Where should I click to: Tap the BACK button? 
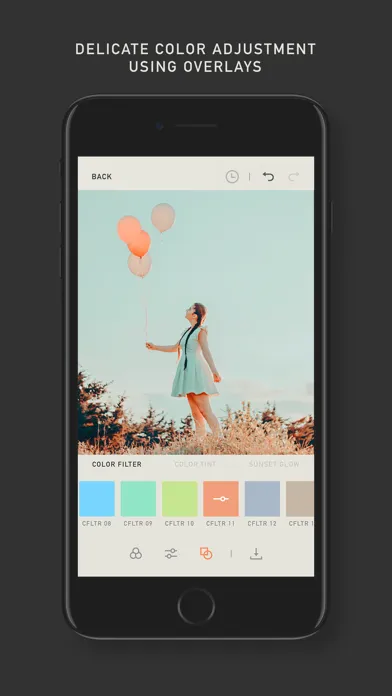pyautogui.click(x=102, y=177)
